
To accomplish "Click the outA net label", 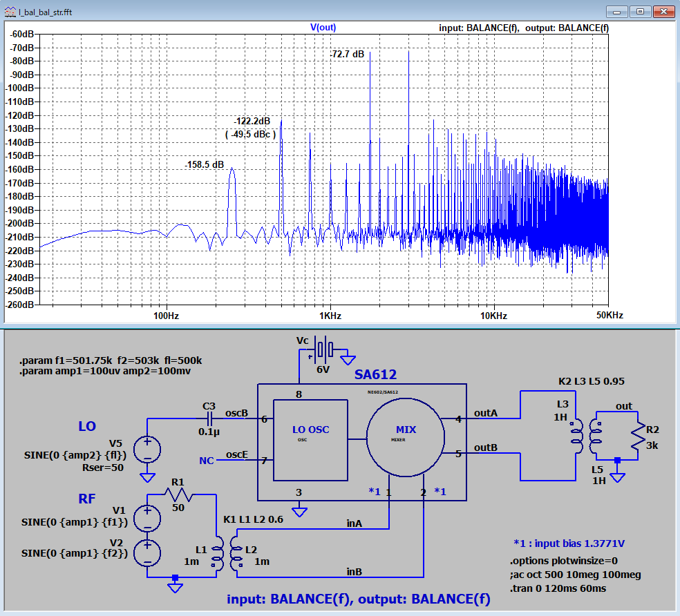I will coord(486,413).
